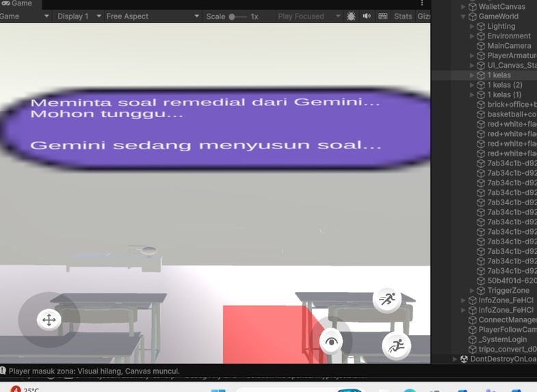Click the _SystemLogin cube icon
The height and width of the screenshot is (392, 537).
click(473, 339)
